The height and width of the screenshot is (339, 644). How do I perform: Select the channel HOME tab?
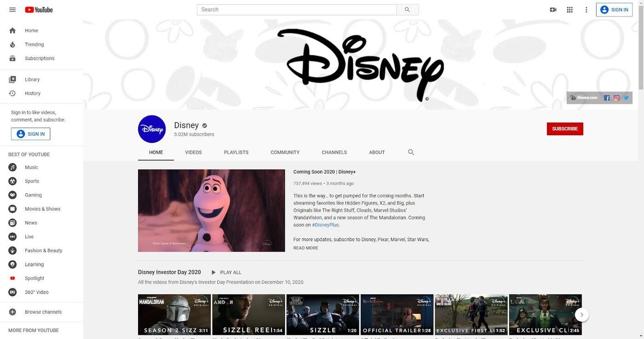coord(156,152)
